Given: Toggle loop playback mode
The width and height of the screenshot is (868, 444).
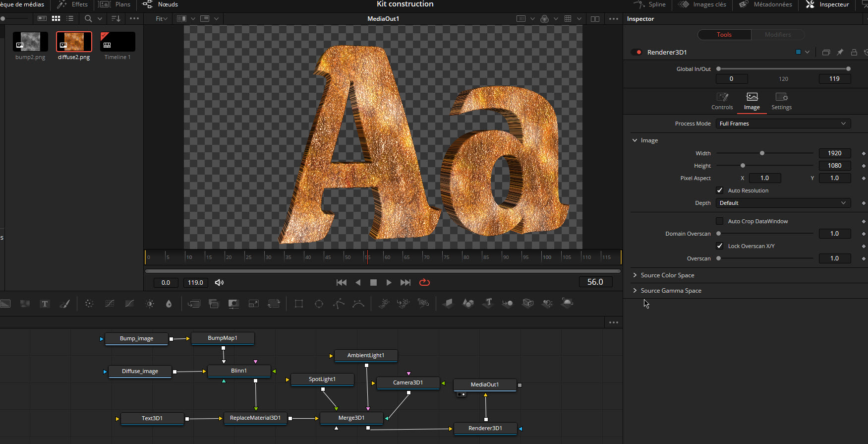Looking at the screenshot, I should [424, 282].
